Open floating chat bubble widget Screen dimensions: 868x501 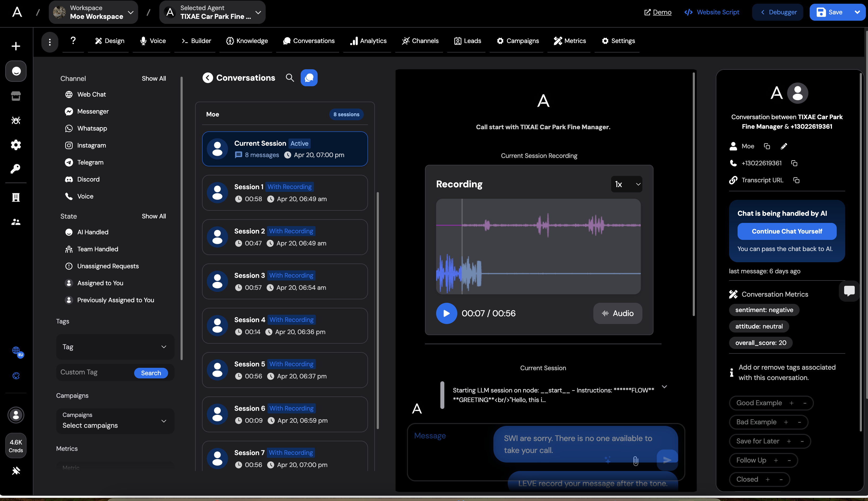849,291
